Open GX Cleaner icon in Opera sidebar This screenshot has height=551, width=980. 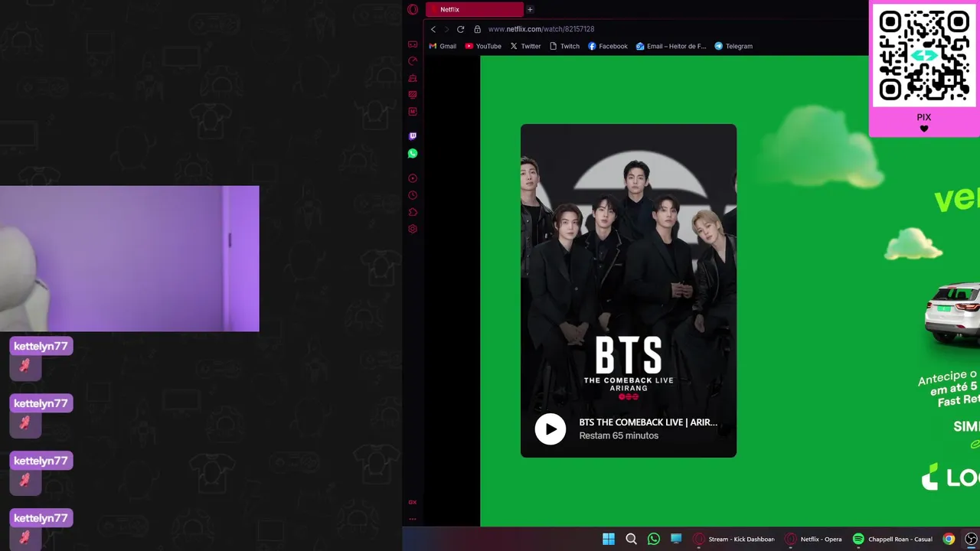413,77
